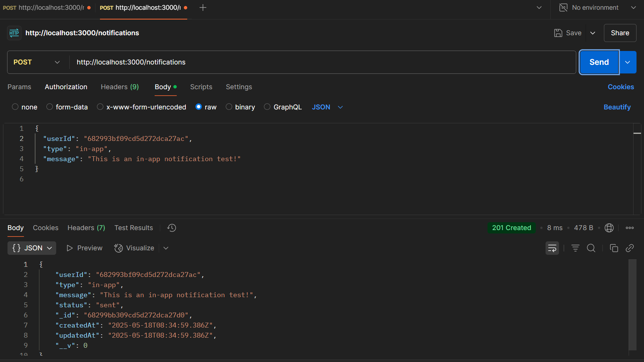644x362 pixels.
Task: Open the tabs overflow chevron
Action: [x=539, y=7]
